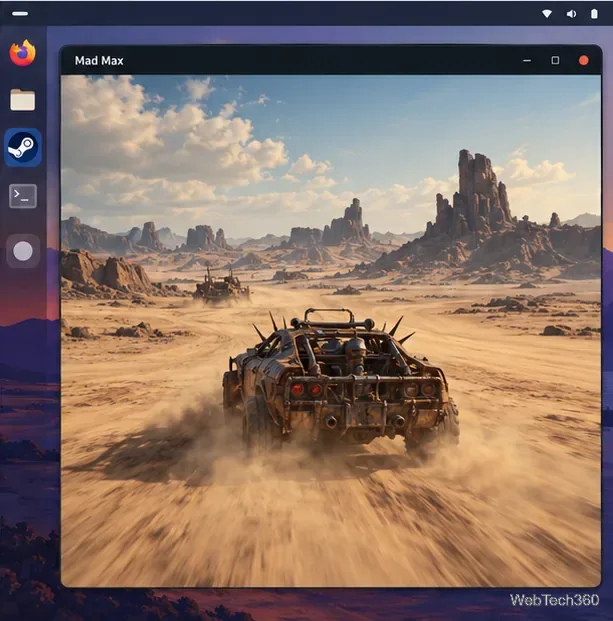
Task: Close the Mad Max window
Action: pos(584,60)
